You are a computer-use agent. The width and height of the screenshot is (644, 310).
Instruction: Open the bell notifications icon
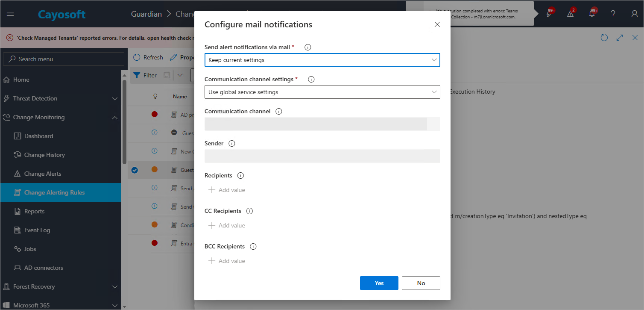pyautogui.click(x=592, y=14)
